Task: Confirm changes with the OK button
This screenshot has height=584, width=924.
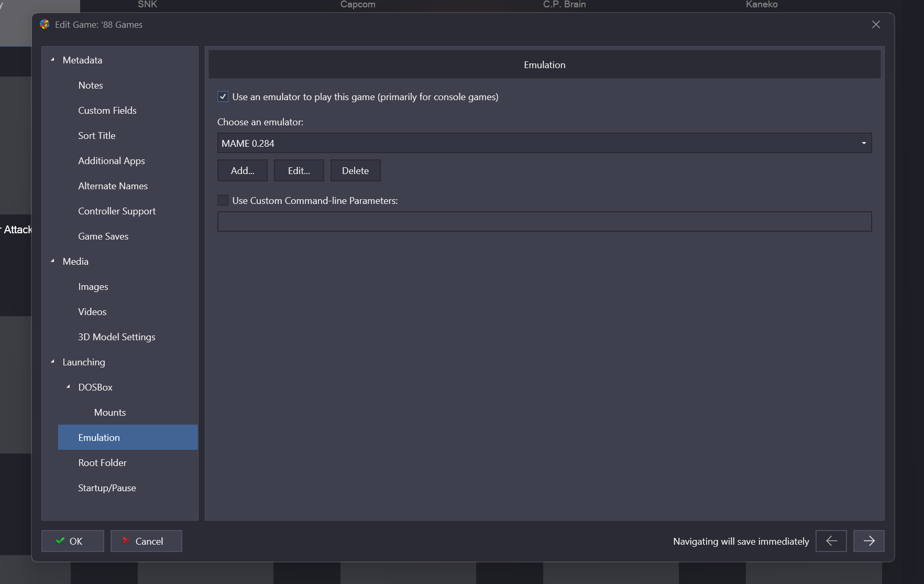Action: click(x=73, y=541)
